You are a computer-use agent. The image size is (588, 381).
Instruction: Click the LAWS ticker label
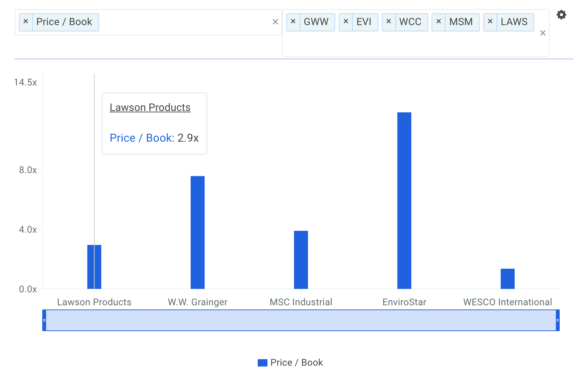514,22
